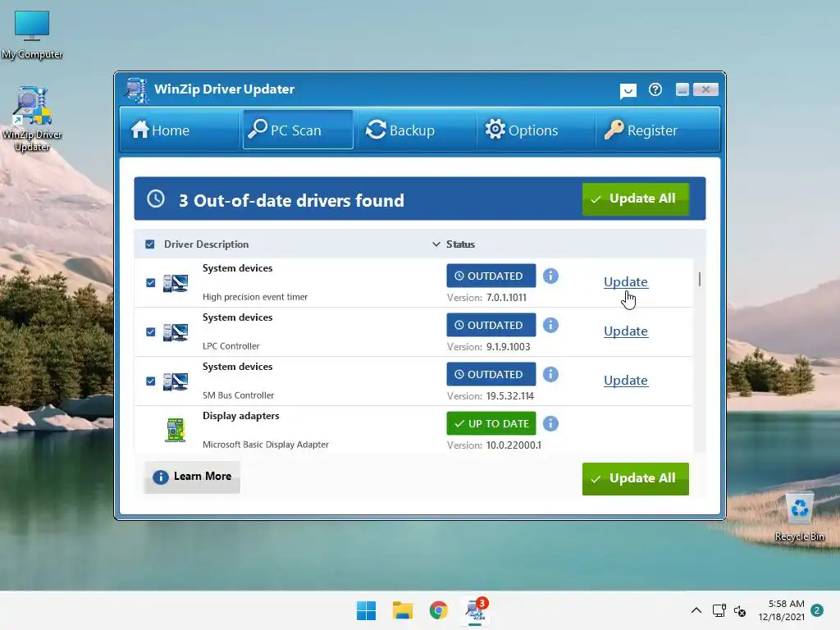Toggle the Driver Description select-all checkbox
This screenshot has height=630, width=840.
[x=150, y=244]
